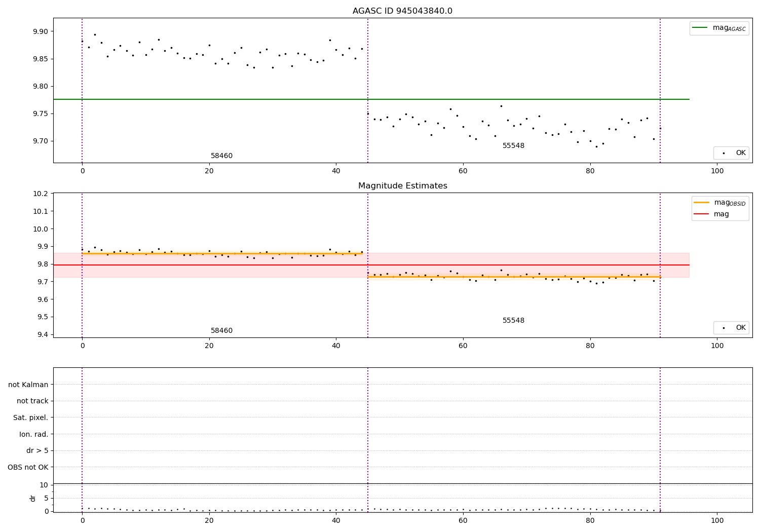
Task: Click the 'dr' y-axis label
Action: click(x=33, y=498)
